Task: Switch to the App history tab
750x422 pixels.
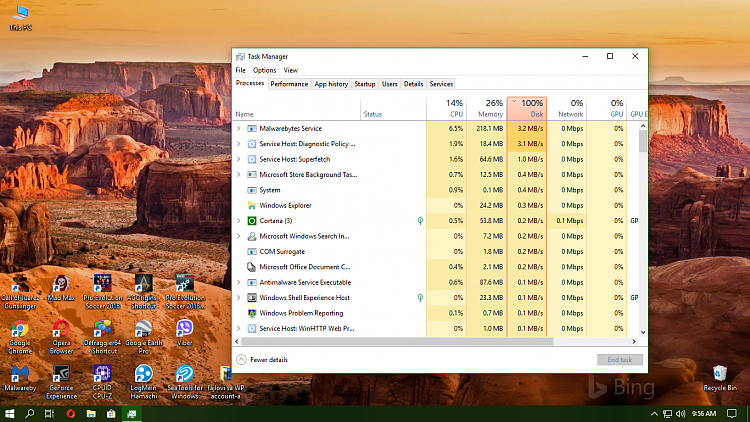Action: [x=331, y=84]
